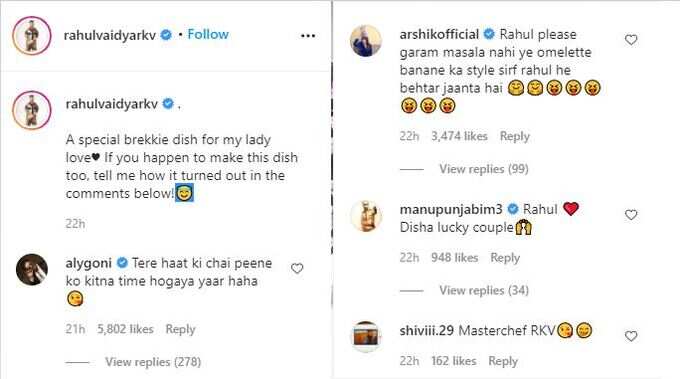This screenshot has height=379, width=680.
Task: Open the rahulvaidyarkv username in header
Action: [x=110, y=35]
